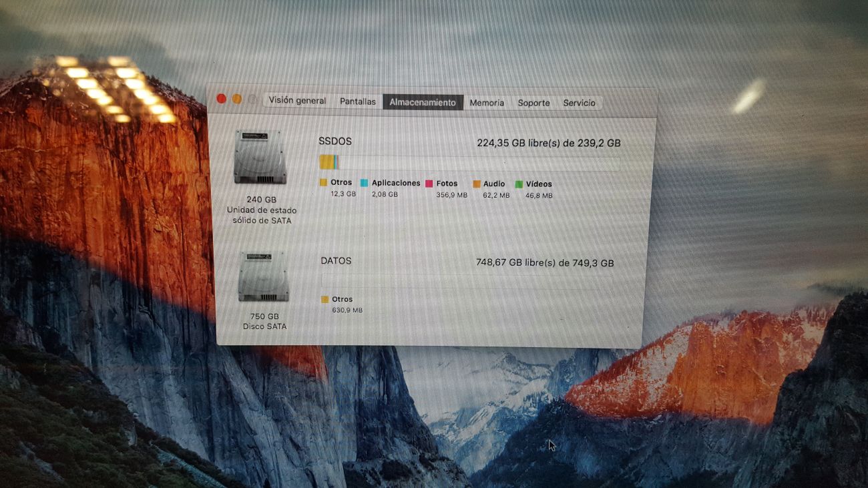
Task: Switch to the Soporte tab
Action: tap(533, 103)
